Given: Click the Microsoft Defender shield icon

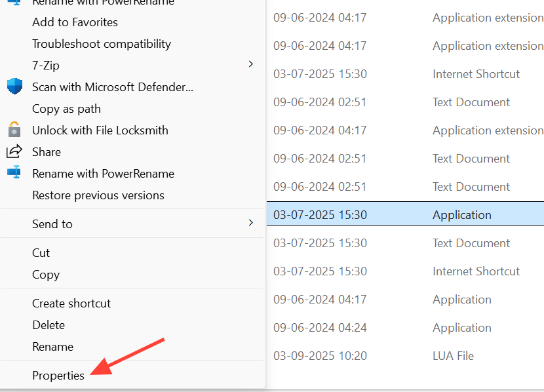Looking at the screenshot, I should pyautogui.click(x=14, y=87).
